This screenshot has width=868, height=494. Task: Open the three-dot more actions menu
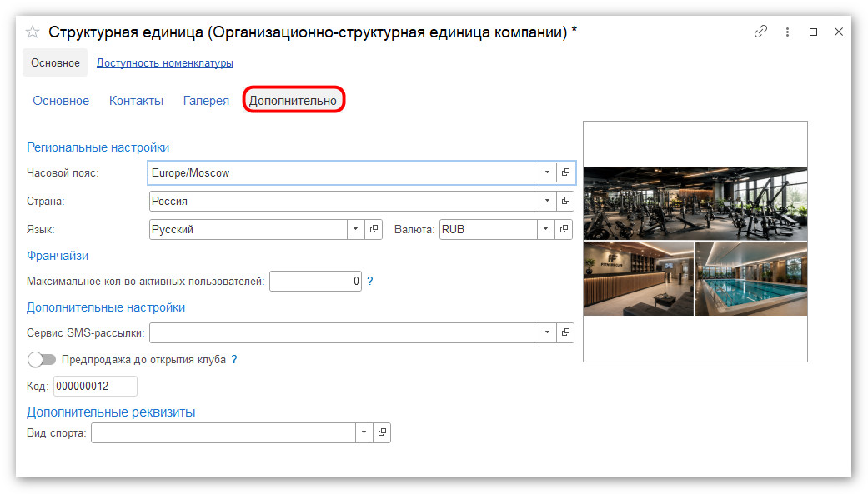787,32
